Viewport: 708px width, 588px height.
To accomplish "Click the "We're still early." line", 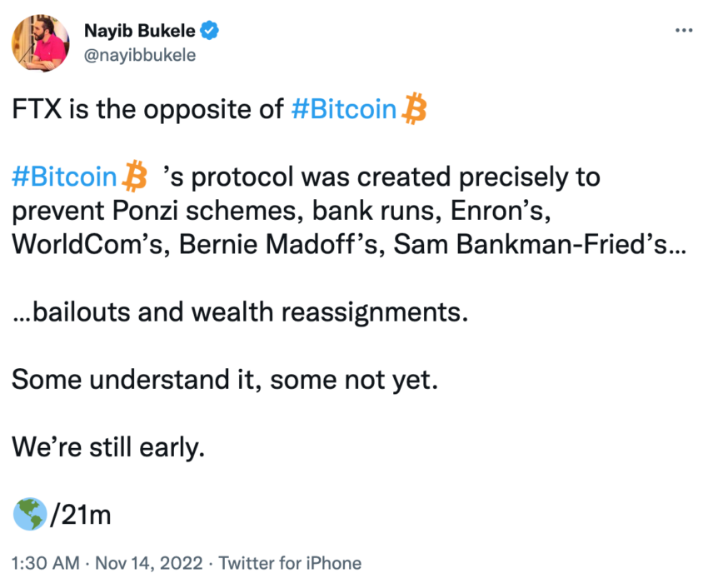I will [108, 449].
